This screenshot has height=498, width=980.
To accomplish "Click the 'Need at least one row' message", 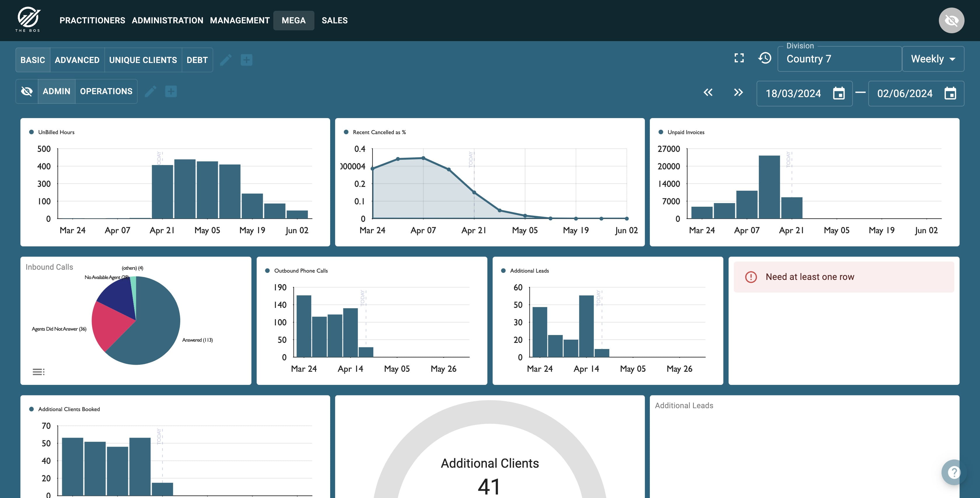I will [810, 277].
